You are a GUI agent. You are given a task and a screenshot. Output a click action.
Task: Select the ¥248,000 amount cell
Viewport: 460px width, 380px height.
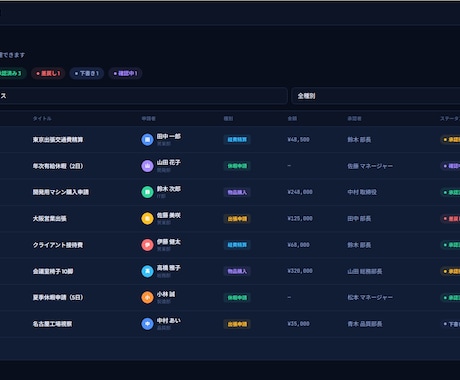[300, 192]
